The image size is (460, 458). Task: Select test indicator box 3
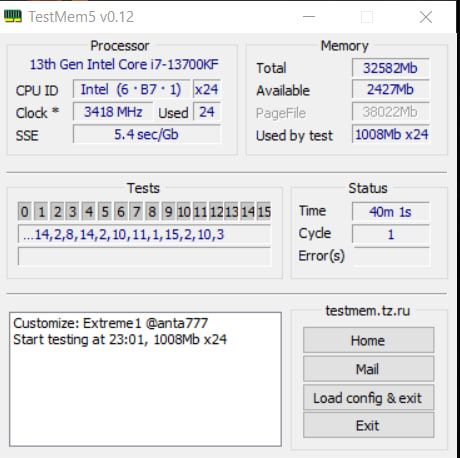[73, 211]
